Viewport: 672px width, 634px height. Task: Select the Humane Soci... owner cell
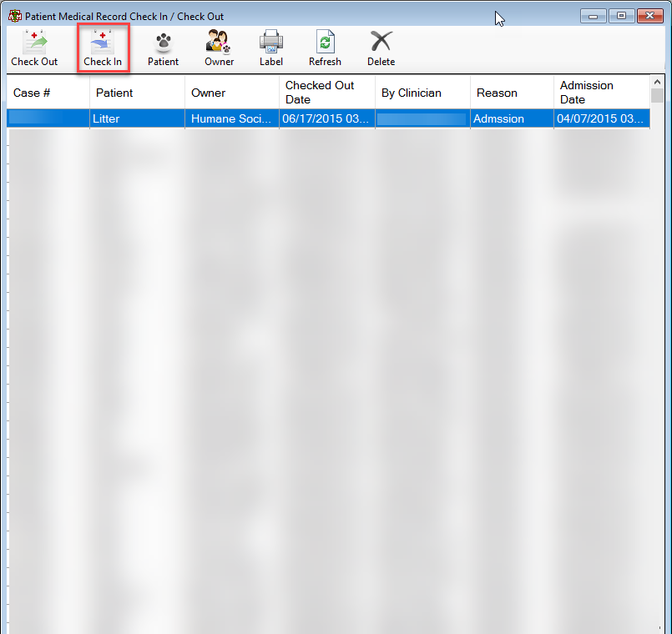[x=232, y=118]
